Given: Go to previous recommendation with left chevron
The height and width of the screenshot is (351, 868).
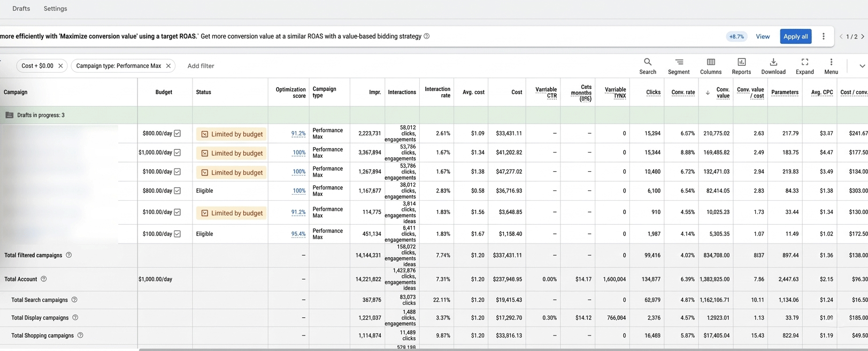Looking at the screenshot, I should coord(841,36).
